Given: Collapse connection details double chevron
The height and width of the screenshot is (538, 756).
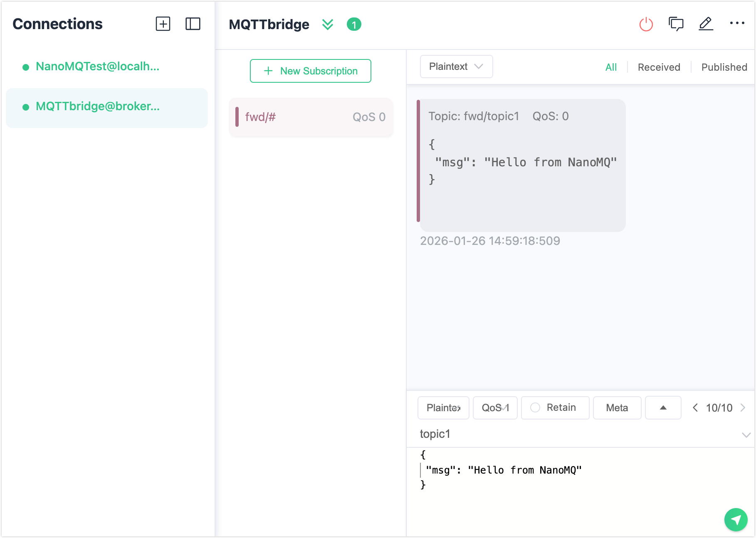Looking at the screenshot, I should pos(328,25).
